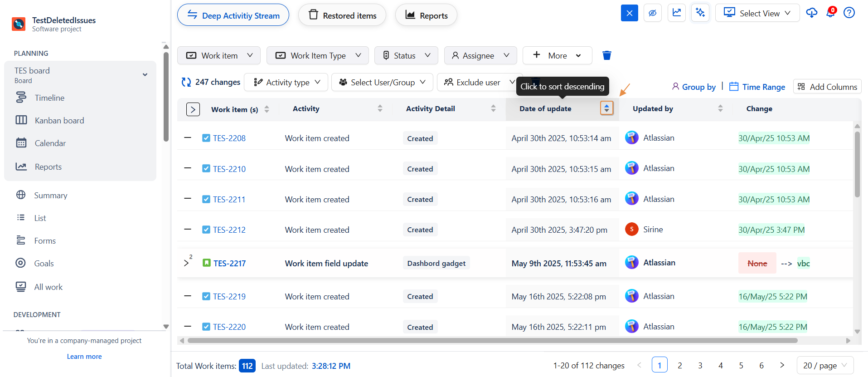Click the horizontal scrollbar under the table
This screenshot has height=377, width=868.
click(492, 340)
